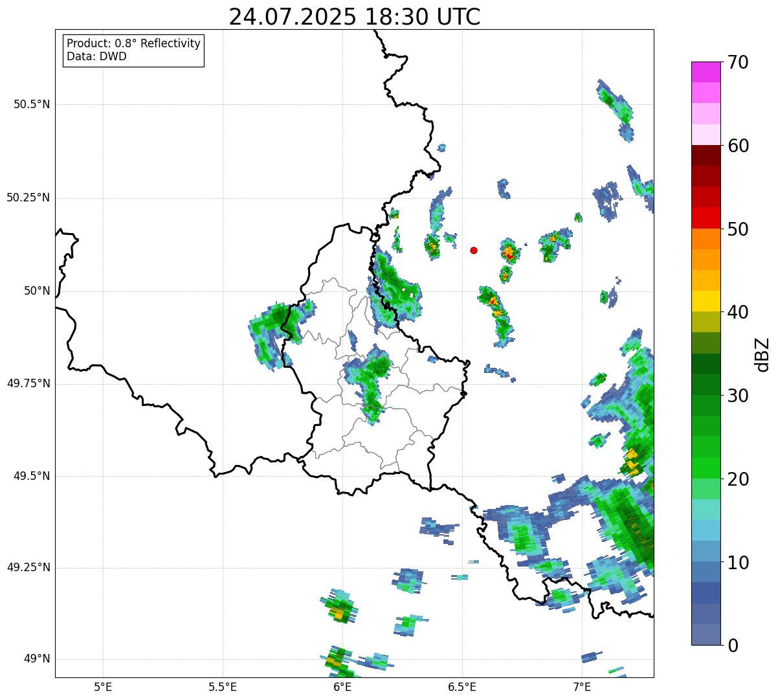The width and height of the screenshot is (778, 700).
Task: Click the colorbar 50 tick label
Action: [x=738, y=229]
